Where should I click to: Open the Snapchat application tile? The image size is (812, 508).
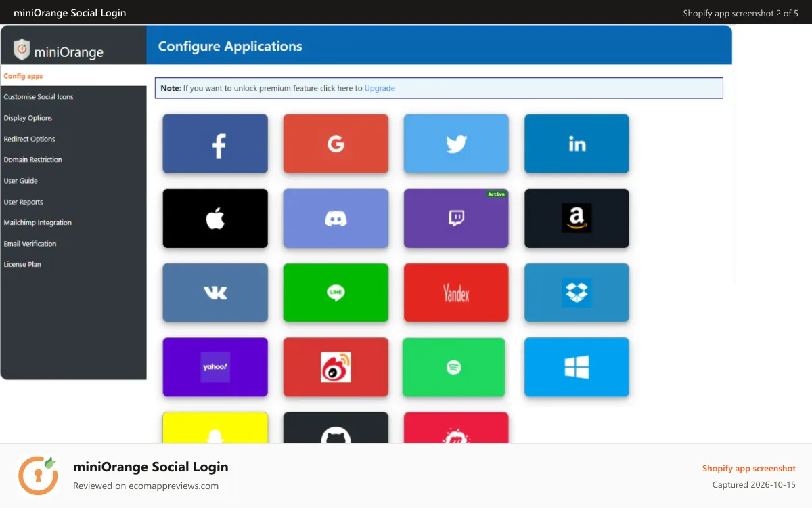(215, 428)
